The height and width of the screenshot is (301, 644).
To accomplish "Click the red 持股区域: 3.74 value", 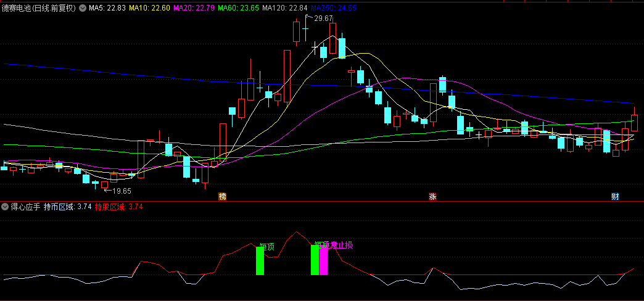I will [118, 207].
